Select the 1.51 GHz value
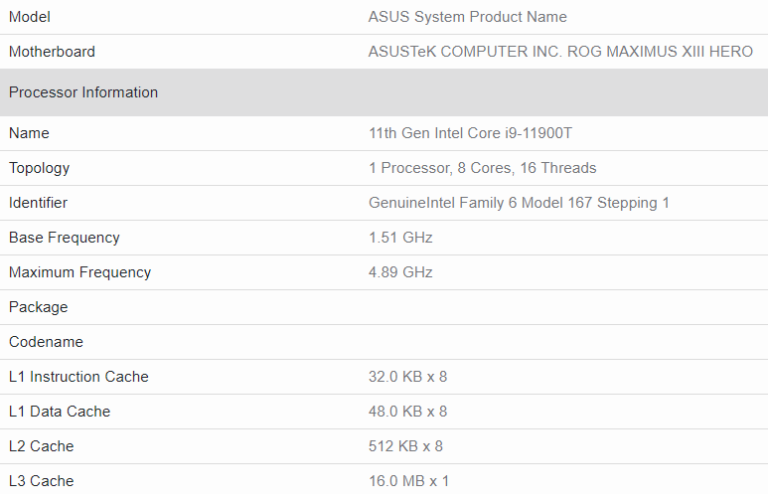 click(400, 238)
